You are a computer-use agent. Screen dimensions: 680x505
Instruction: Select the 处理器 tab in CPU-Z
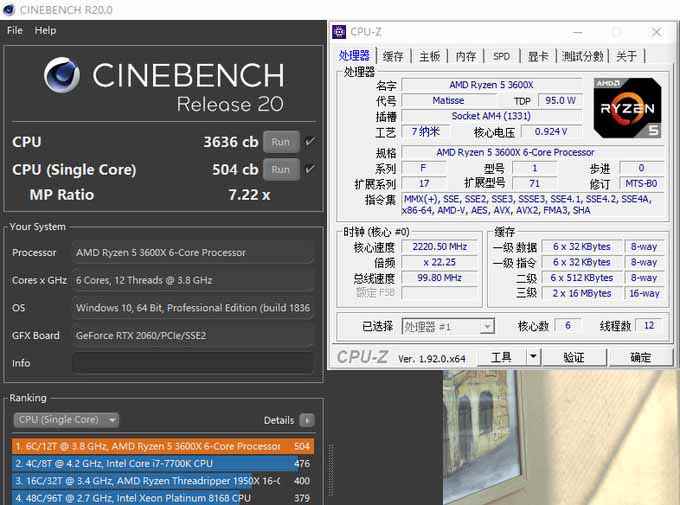[354, 56]
